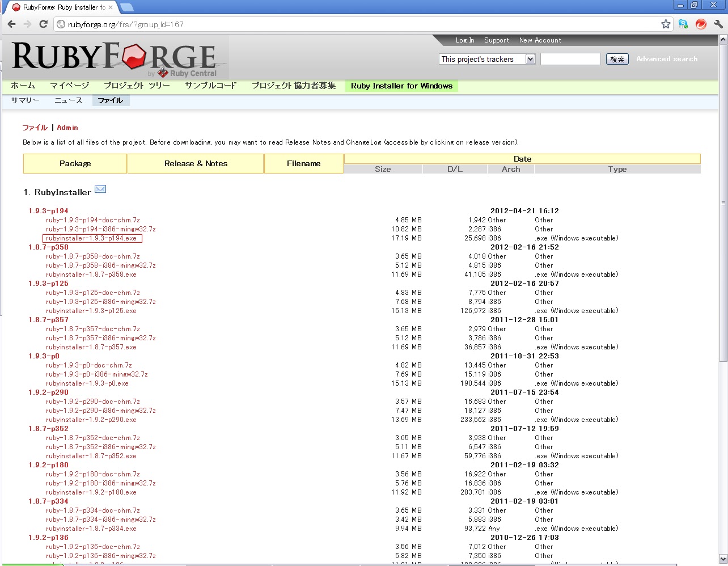This screenshot has width=728, height=566.
Task: Download ruby-1.9.3-p125-i386-mingw32.7z
Action: tap(101, 302)
